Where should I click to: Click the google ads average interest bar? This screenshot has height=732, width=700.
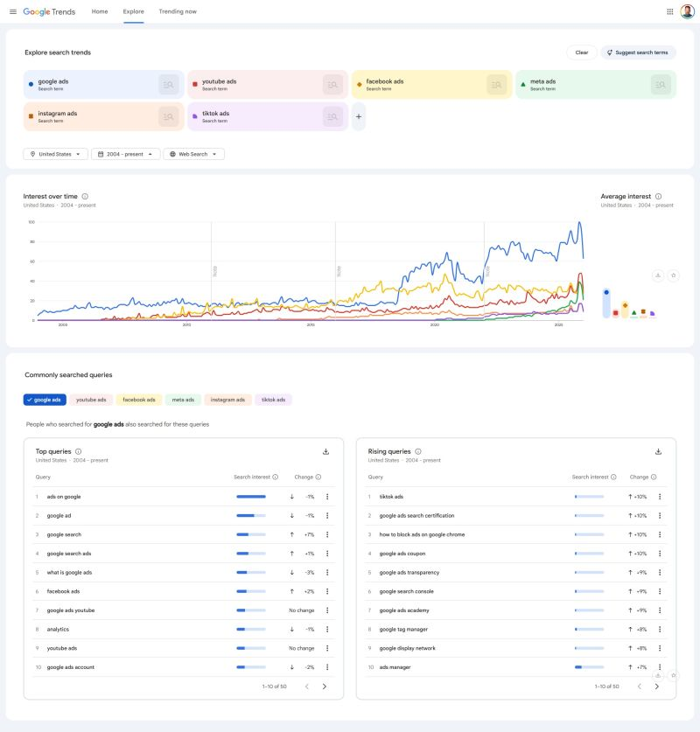click(606, 303)
